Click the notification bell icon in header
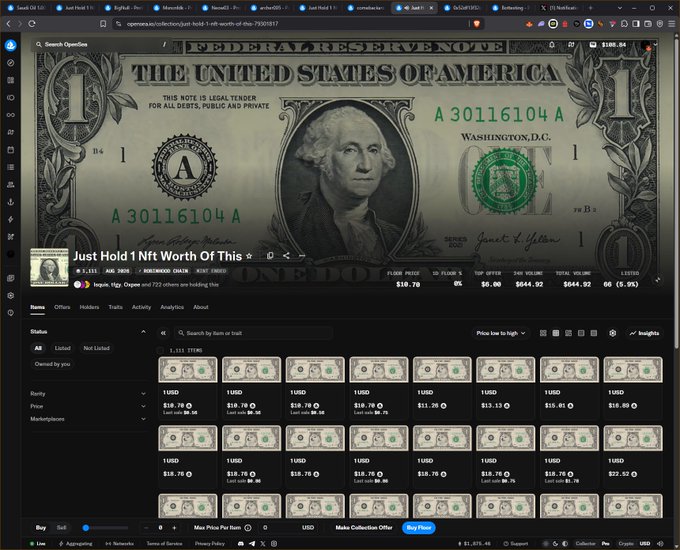The height and width of the screenshot is (550, 680). coord(552,45)
